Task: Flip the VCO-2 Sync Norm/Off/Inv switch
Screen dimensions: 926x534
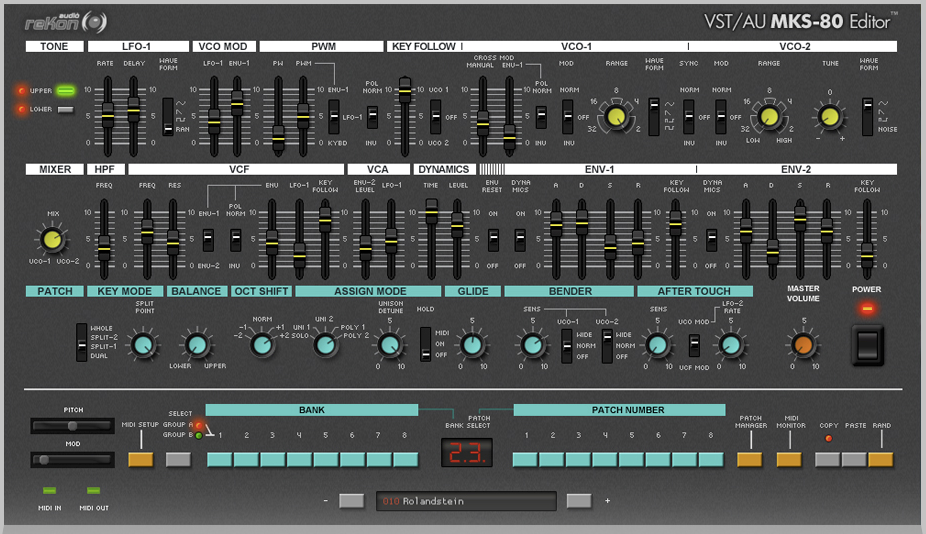Action: click(x=689, y=116)
